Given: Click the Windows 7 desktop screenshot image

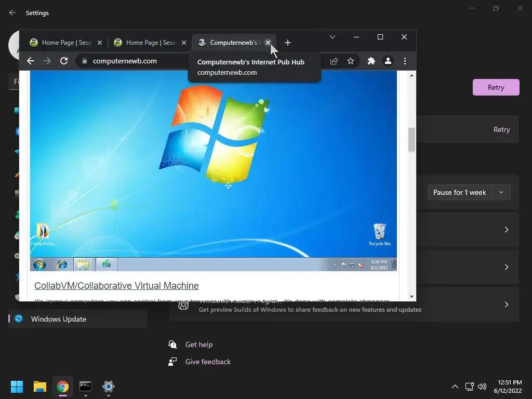Looking at the screenshot, I should tap(214, 170).
